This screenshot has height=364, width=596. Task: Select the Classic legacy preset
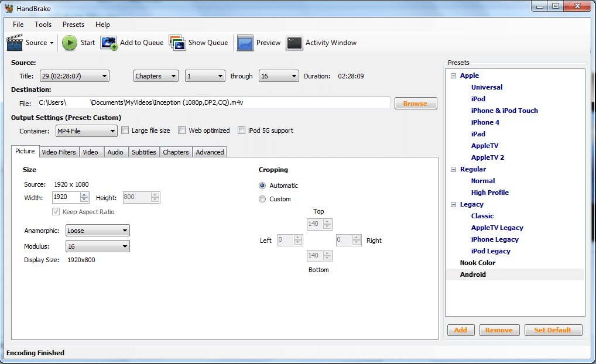coord(482,216)
